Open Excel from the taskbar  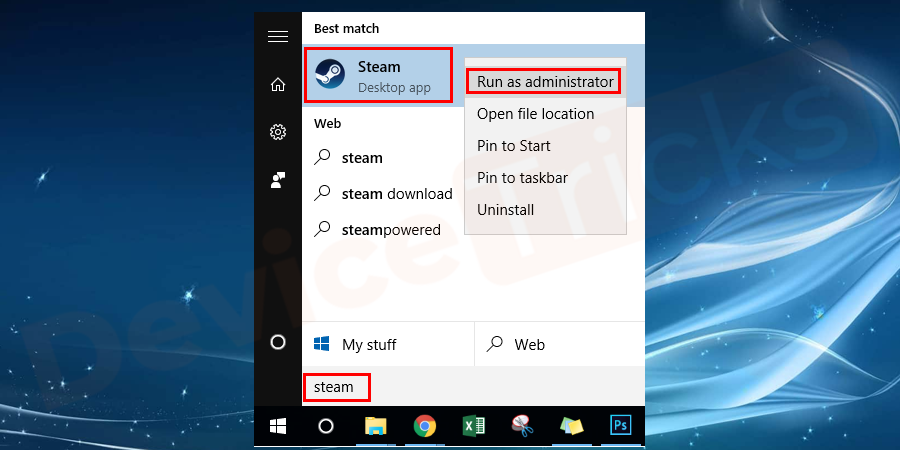[x=473, y=426]
